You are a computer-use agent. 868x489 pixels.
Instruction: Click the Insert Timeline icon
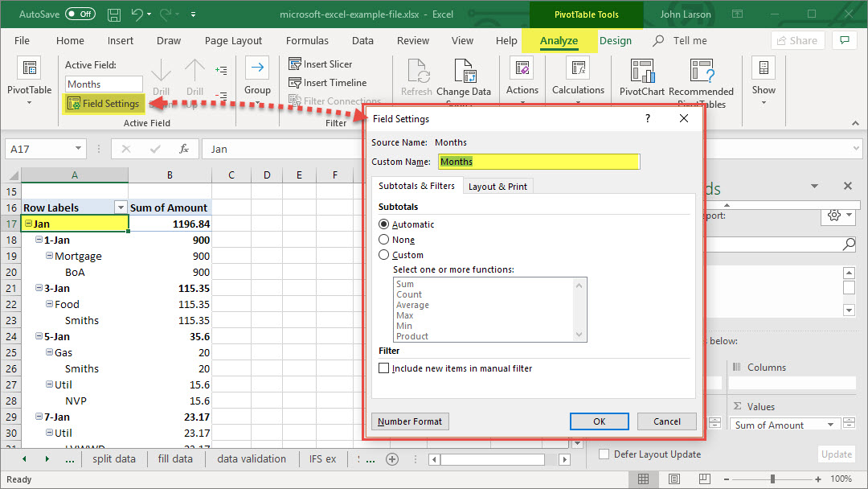pos(295,83)
